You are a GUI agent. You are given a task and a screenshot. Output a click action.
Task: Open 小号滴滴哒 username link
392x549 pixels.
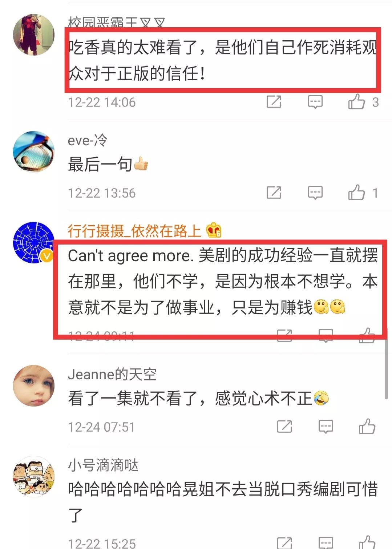103,465
